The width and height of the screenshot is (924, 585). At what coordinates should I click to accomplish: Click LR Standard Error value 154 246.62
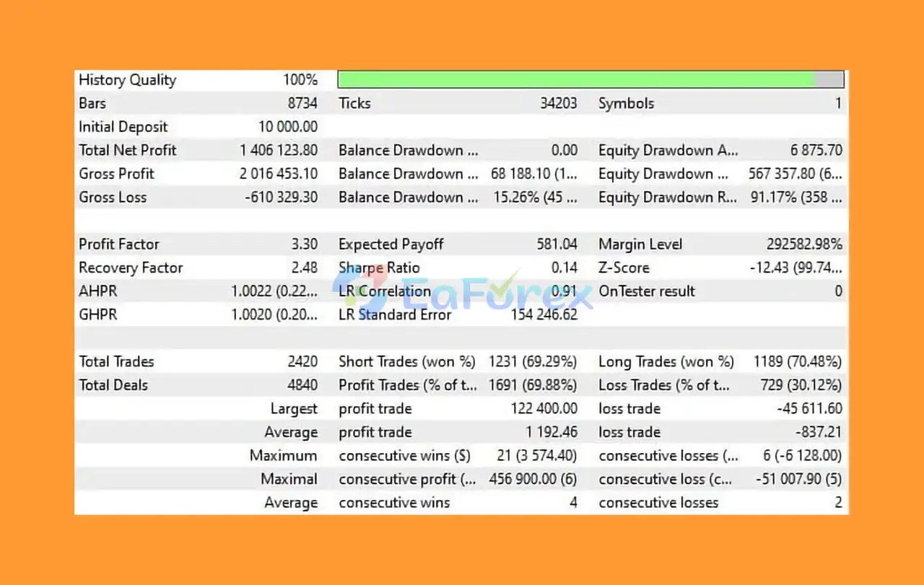click(x=544, y=315)
